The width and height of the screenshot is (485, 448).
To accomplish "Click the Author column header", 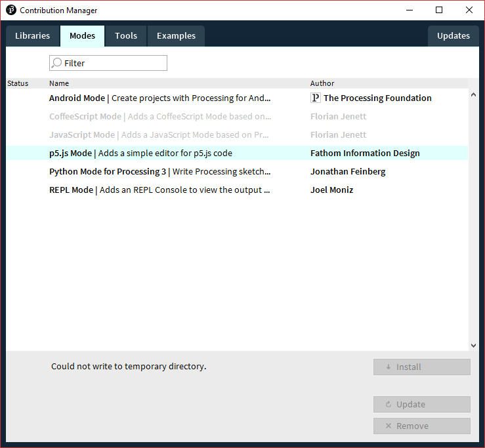I will click(322, 83).
